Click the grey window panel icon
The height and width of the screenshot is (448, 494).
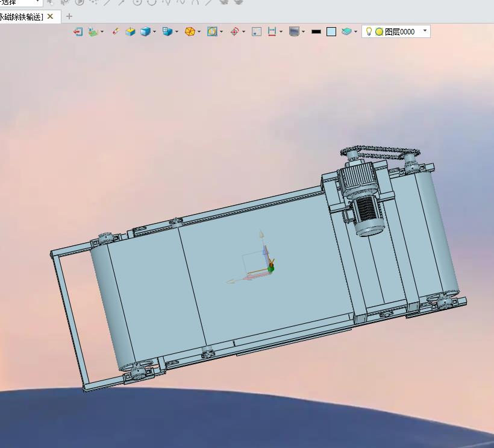257,31
